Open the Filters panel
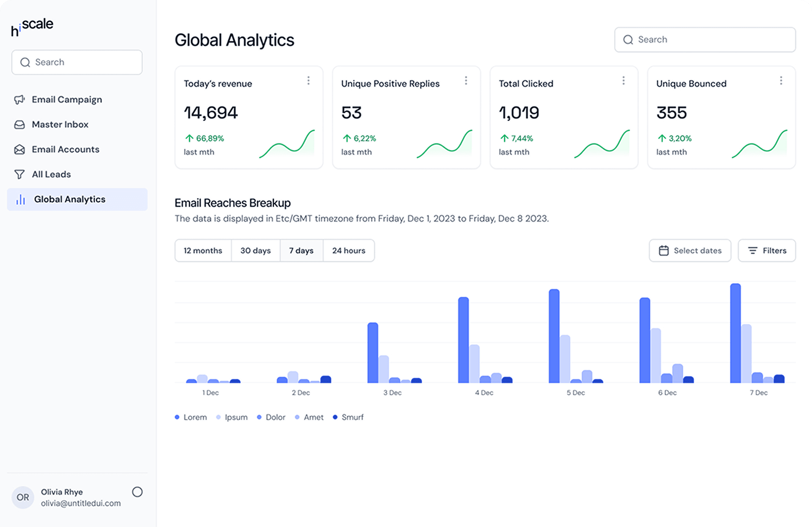Viewport: 812px width, 527px height. pos(767,251)
